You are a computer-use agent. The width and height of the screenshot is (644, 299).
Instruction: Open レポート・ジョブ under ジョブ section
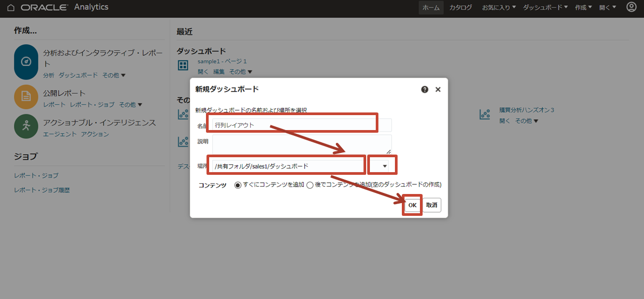[x=36, y=175]
